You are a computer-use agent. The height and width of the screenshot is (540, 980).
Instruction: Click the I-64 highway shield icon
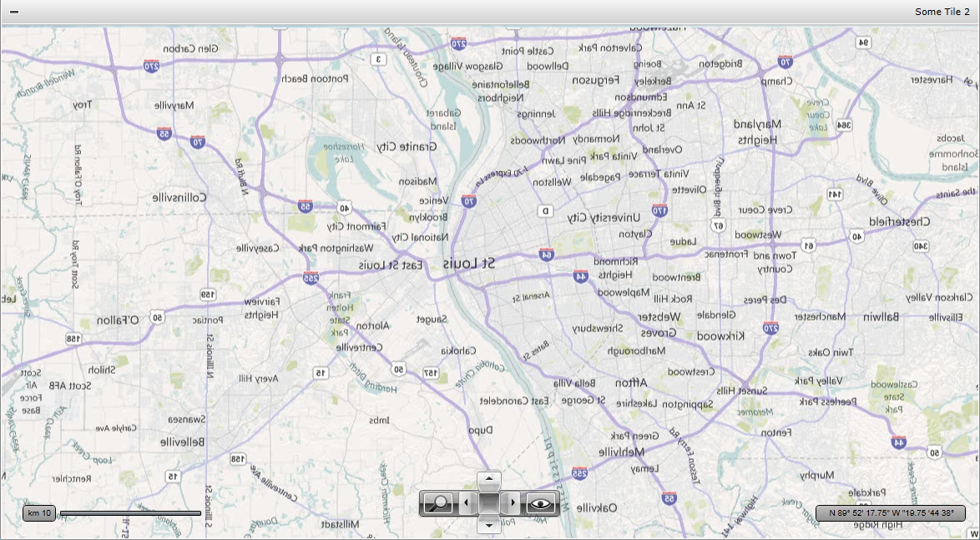click(547, 255)
